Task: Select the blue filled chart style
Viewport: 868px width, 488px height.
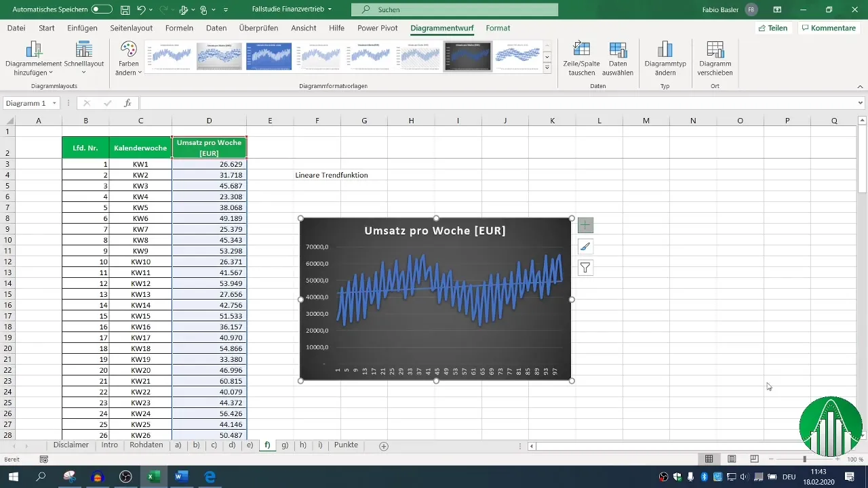Action: (269, 56)
